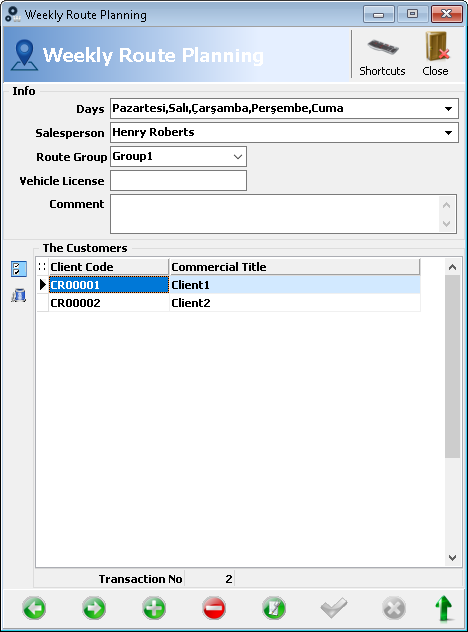Click the Vehicle License input field
The height and width of the screenshot is (632, 468).
[x=178, y=181]
